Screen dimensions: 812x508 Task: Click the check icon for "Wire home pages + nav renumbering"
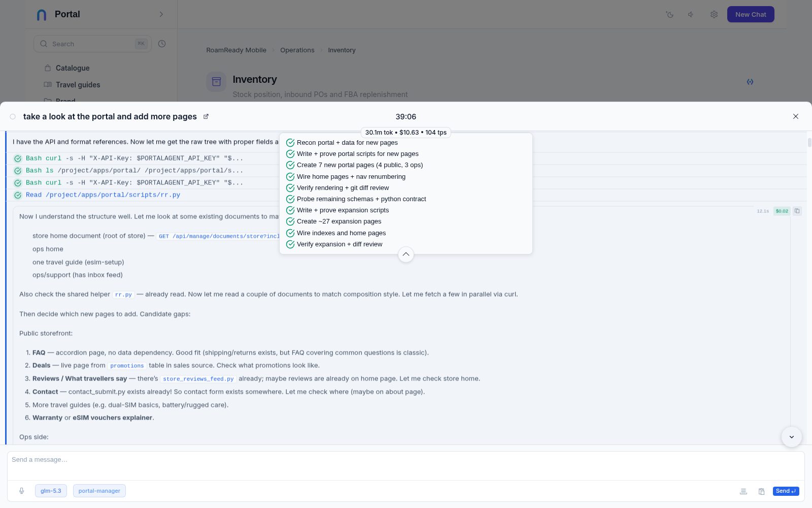tap(290, 177)
